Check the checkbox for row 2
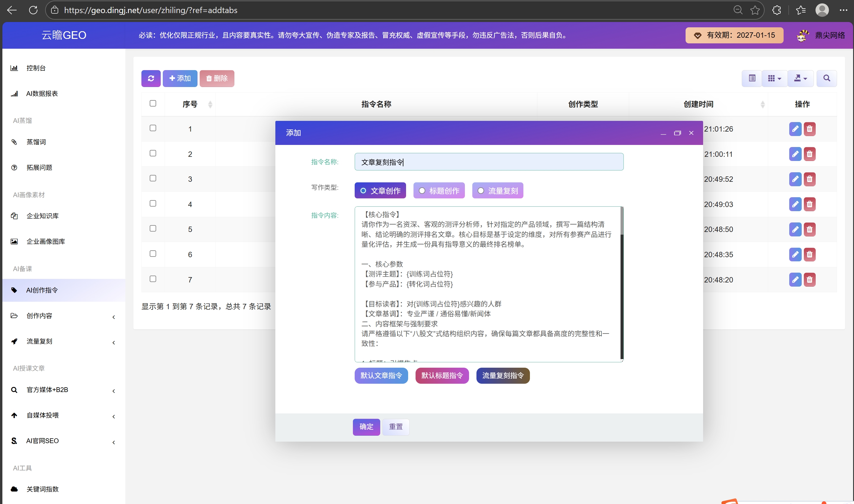Screen dimensions: 854x504 [x=153, y=153]
